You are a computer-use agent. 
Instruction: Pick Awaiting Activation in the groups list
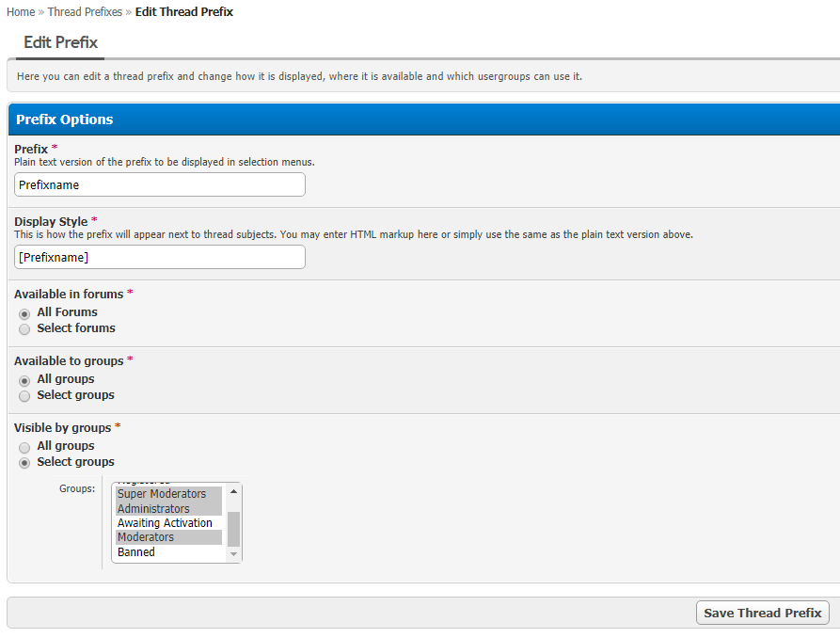coord(165,523)
